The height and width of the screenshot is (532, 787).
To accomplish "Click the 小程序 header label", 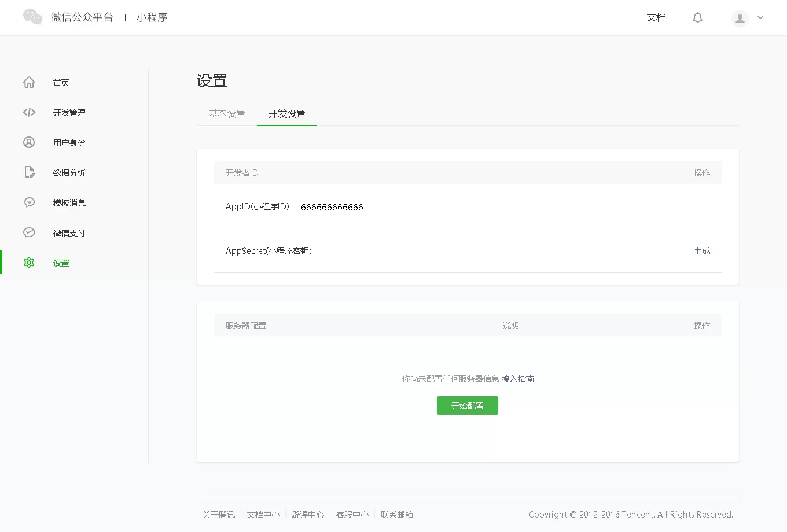I will [152, 17].
